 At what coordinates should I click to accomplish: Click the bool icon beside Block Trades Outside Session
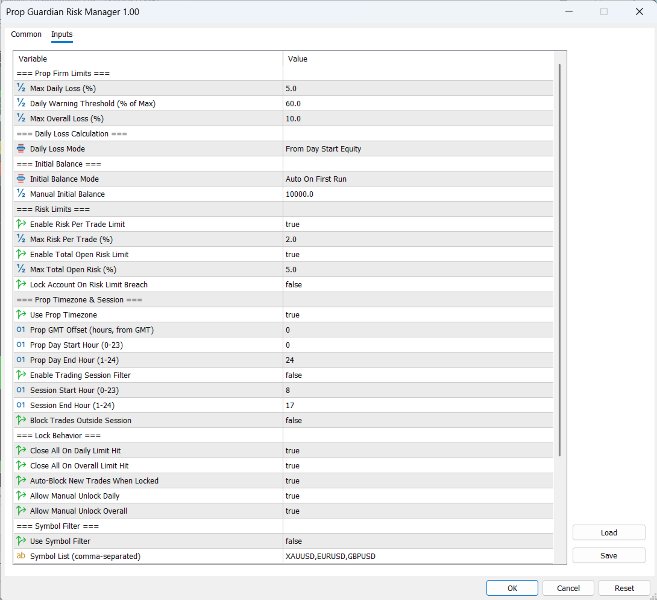[x=21, y=420]
